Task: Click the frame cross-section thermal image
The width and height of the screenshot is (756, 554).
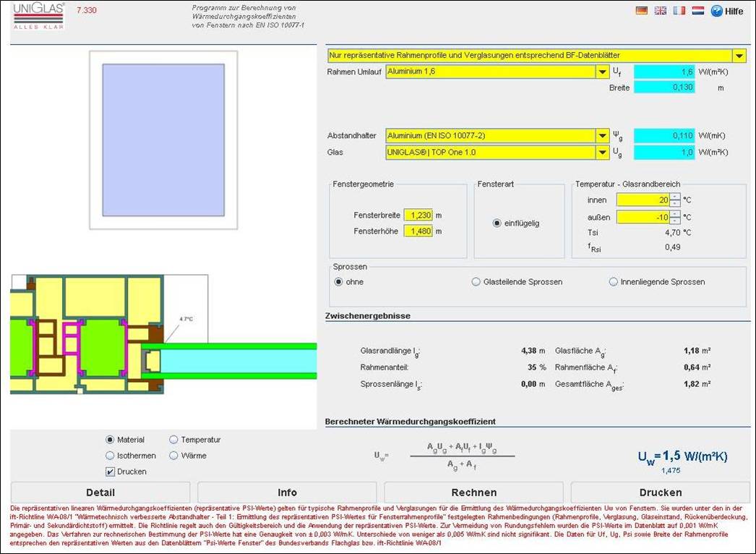Action: pyautogui.click(x=163, y=335)
